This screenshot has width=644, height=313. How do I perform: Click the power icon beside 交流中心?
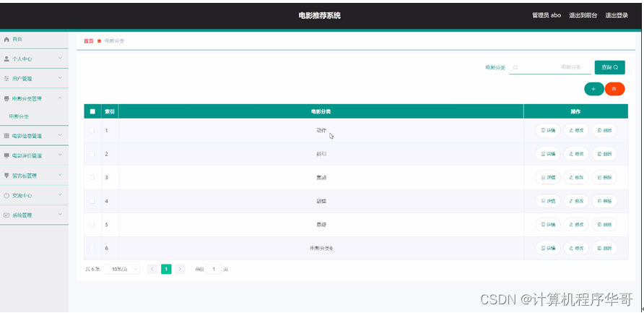[6, 196]
